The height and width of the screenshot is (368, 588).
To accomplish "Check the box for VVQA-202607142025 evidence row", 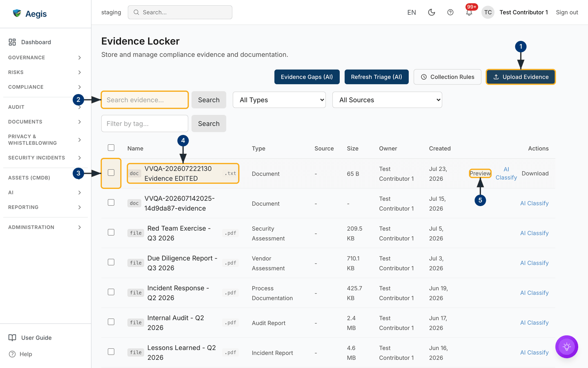I will (x=111, y=202).
